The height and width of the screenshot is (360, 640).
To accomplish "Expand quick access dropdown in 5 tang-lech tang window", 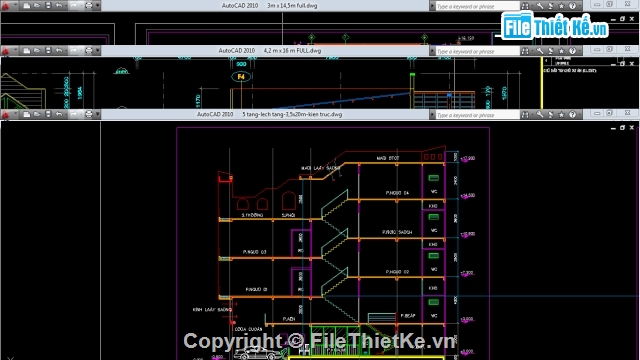I will tap(98, 114).
